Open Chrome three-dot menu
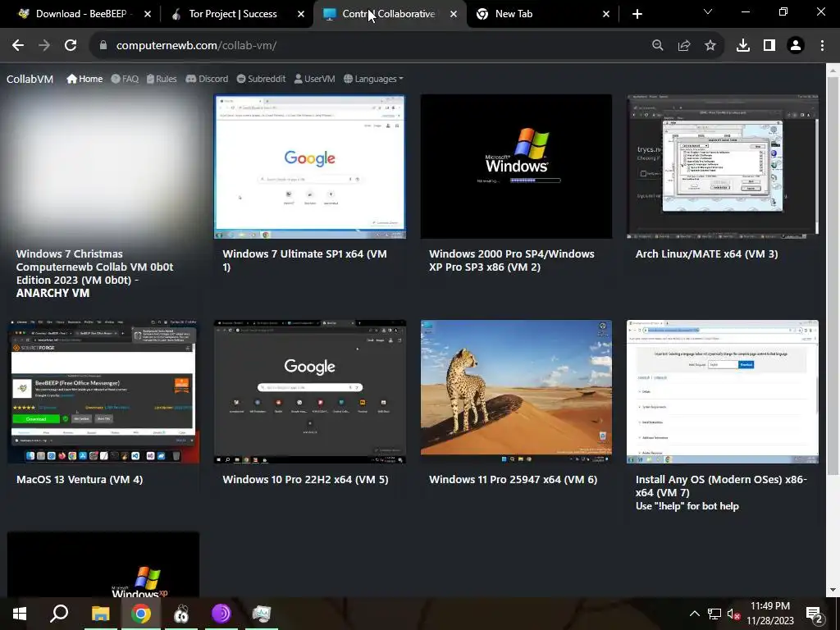Image resolution: width=840 pixels, height=630 pixels. point(822,46)
